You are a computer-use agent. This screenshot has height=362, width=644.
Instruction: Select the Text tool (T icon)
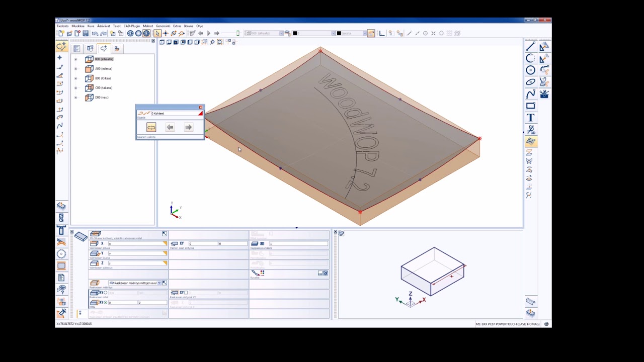[530, 118]
